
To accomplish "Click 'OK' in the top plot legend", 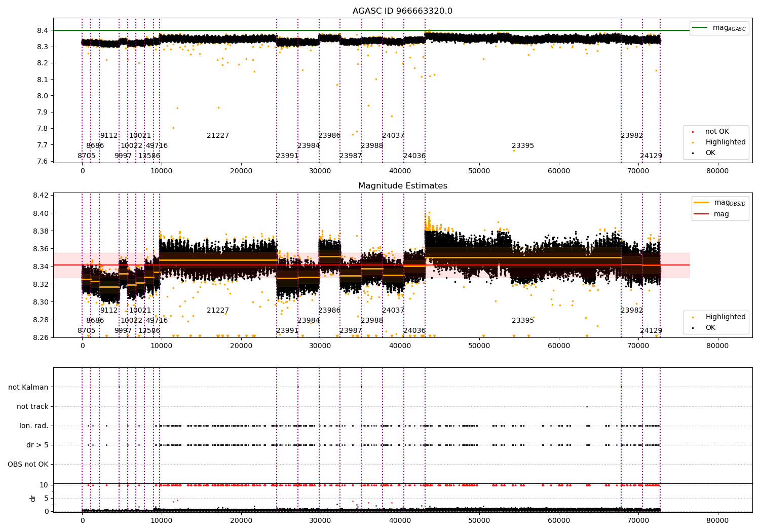I will point(704,153).
